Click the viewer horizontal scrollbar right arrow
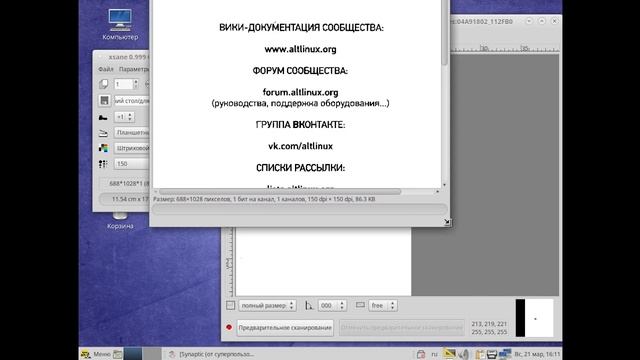Screen dimensions: 640x360 437,191
